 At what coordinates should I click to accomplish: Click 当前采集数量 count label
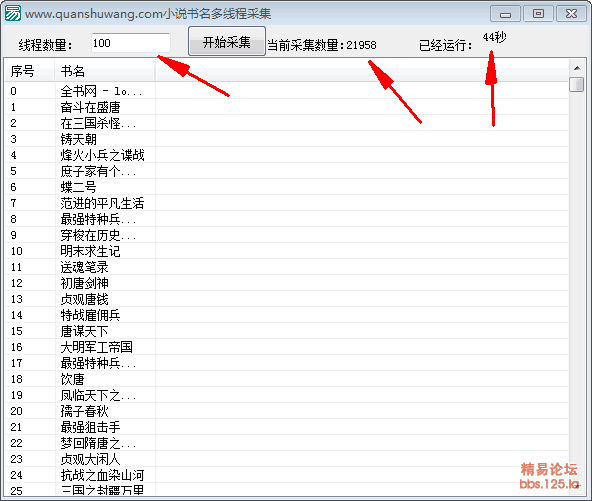pos(322,45)
